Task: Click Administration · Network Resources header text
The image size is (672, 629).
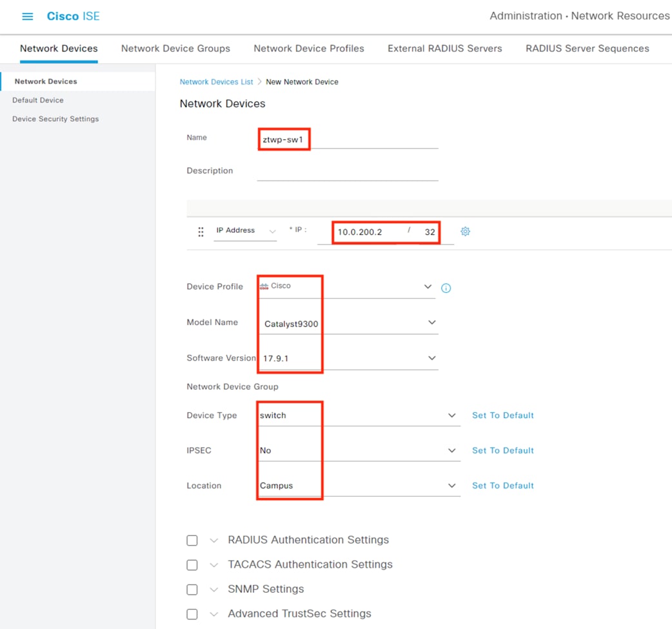Action: click(x=580, y=16)
